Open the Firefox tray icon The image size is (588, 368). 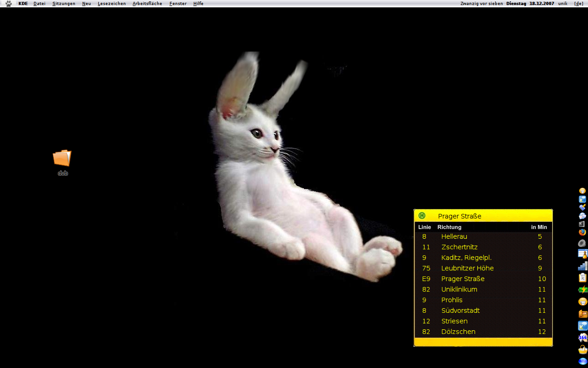pyautogui.click(x=582, y=232)
